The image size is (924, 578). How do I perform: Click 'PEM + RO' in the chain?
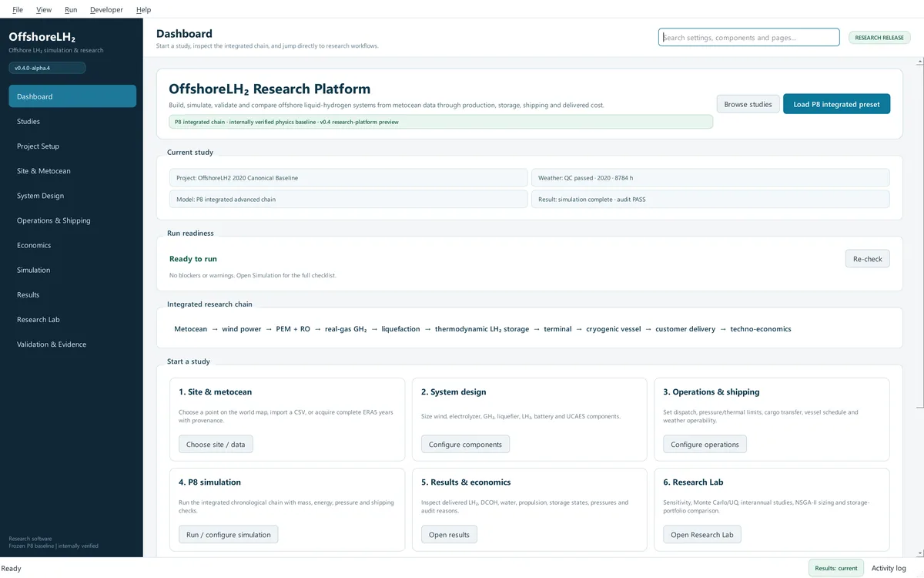[x=293, y=329]
